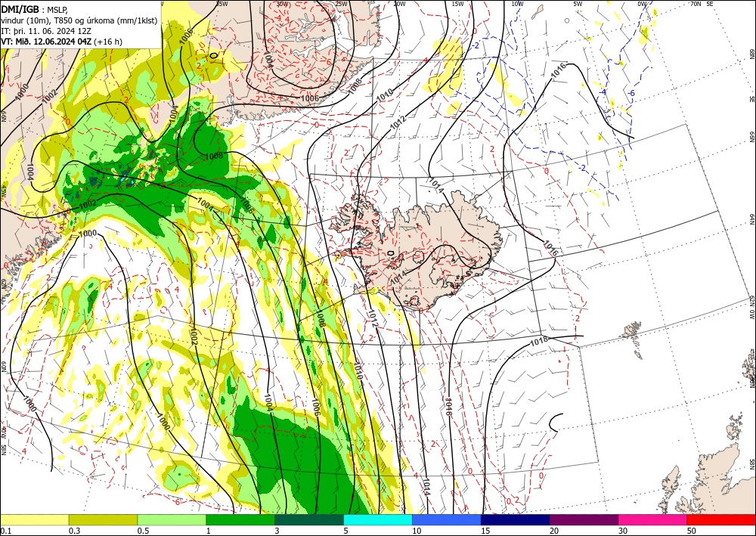Click the yellow 0.1 mm precipitation swatch
This screenshot has width=756, height=536.
pos(34,519)
